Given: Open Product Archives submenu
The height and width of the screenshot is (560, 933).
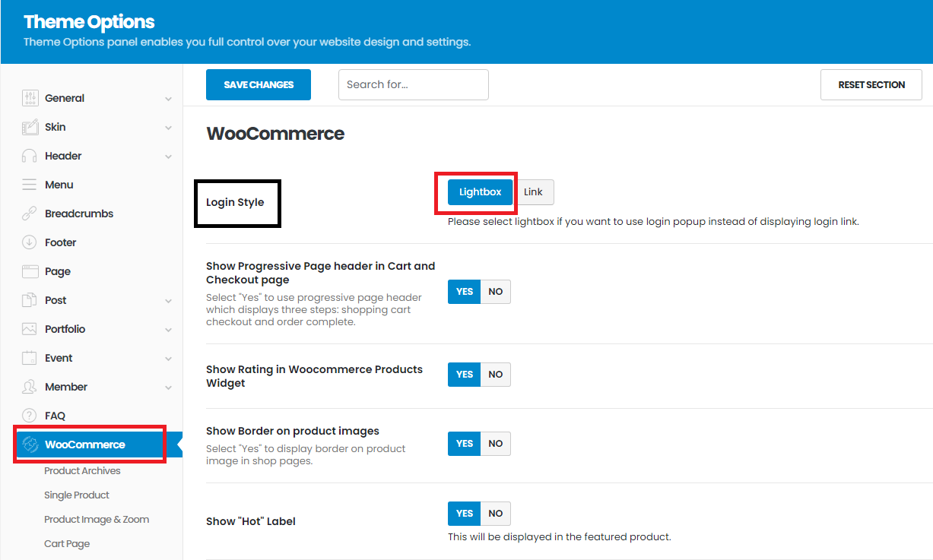Looking at the screenshot, I should 82,471.
